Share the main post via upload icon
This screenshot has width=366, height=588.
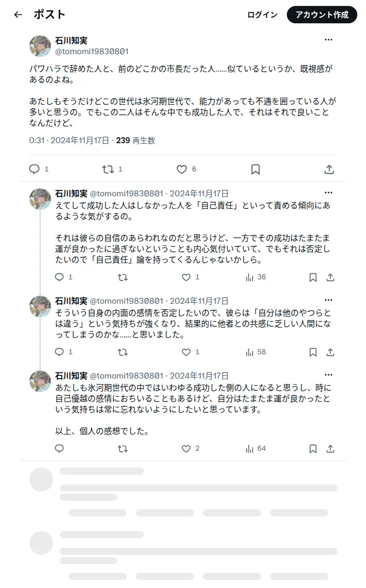pos(329,169)
